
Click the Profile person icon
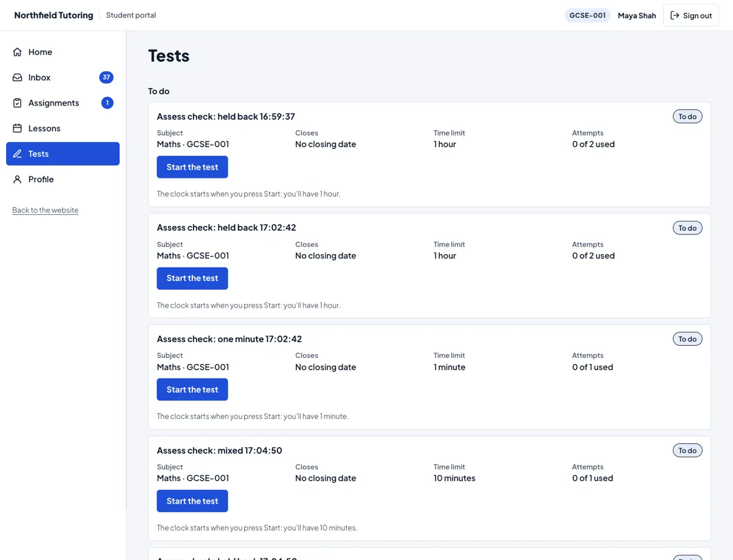pos(17,180)
